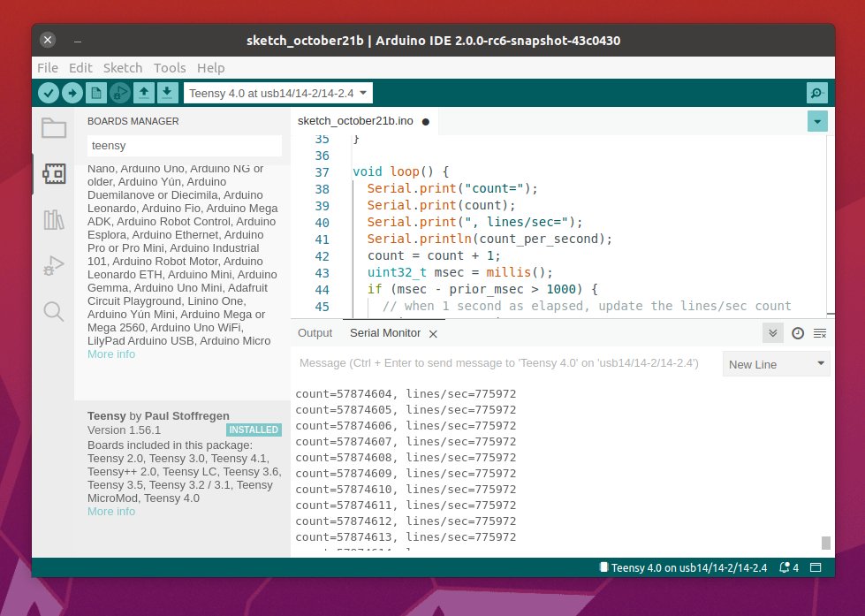Screen dimensions: 865x616
Task: Expand the editor tab options dropdown arrow
Action: point(817,121)
